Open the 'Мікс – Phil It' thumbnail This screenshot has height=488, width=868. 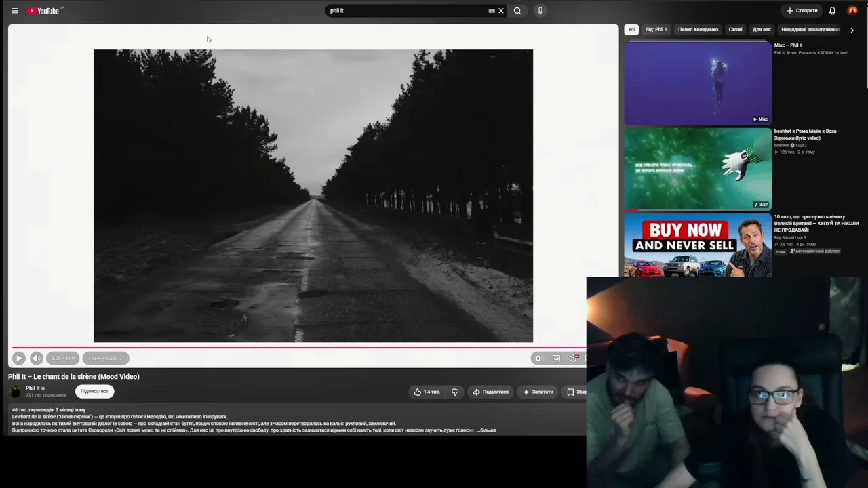[698, 83]
